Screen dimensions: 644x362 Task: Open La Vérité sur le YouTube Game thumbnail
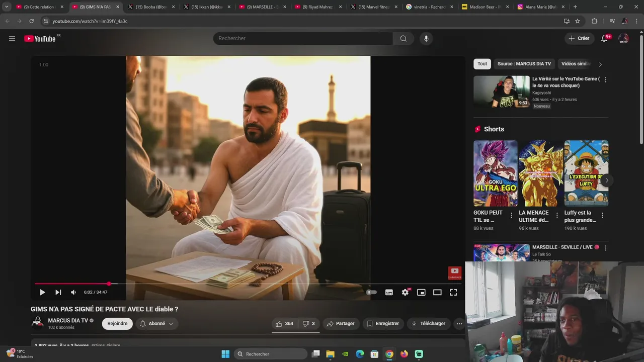(x=502, y=92)
